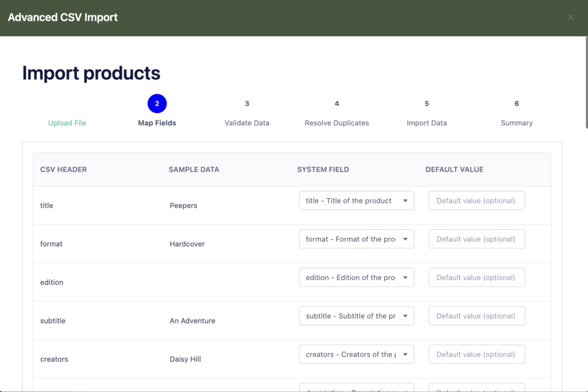Go to the Upload File step
This screenshot has width=588, height=392.
click(x=67, y=123)
